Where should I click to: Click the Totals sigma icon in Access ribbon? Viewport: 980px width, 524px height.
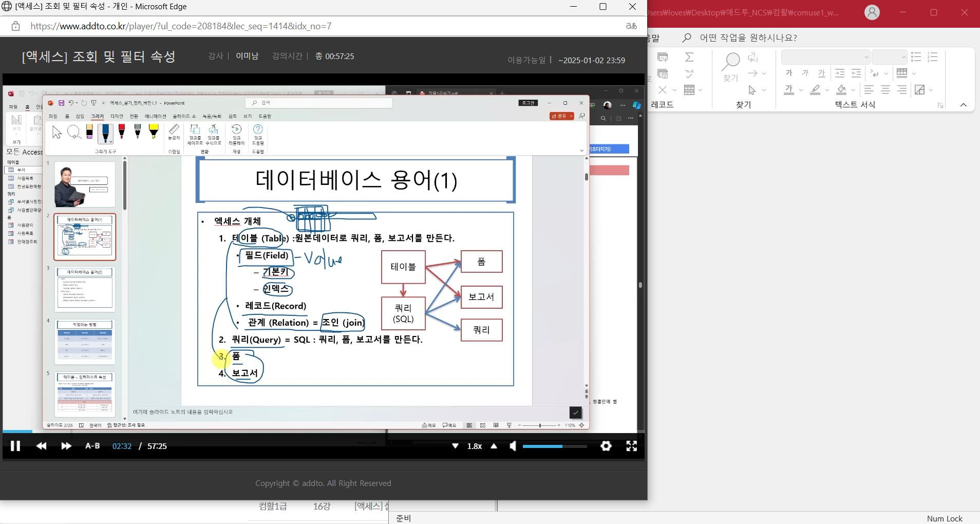pos(689,57)
